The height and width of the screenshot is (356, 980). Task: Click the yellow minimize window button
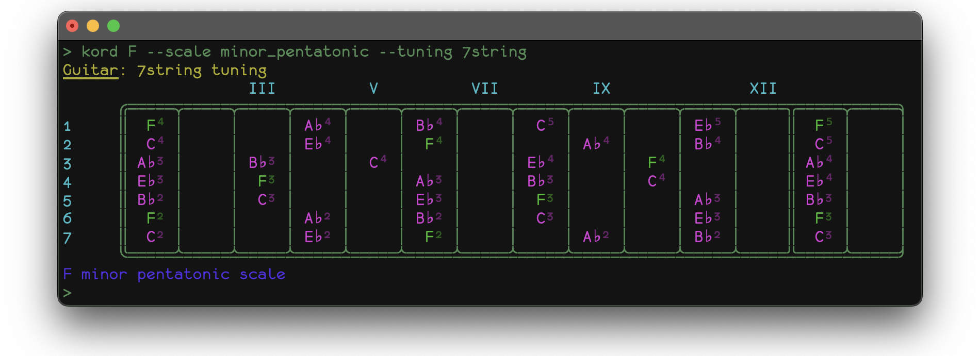pos(93,26)
